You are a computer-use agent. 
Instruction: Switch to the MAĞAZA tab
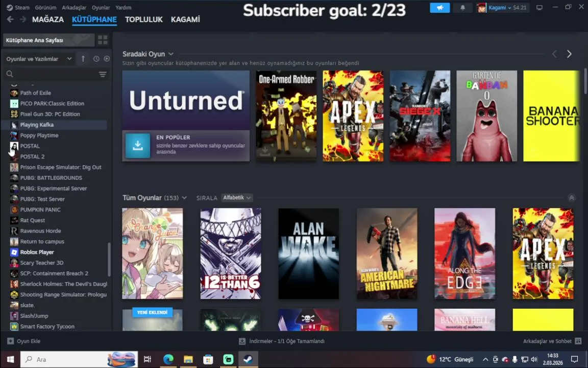point(48,19)
